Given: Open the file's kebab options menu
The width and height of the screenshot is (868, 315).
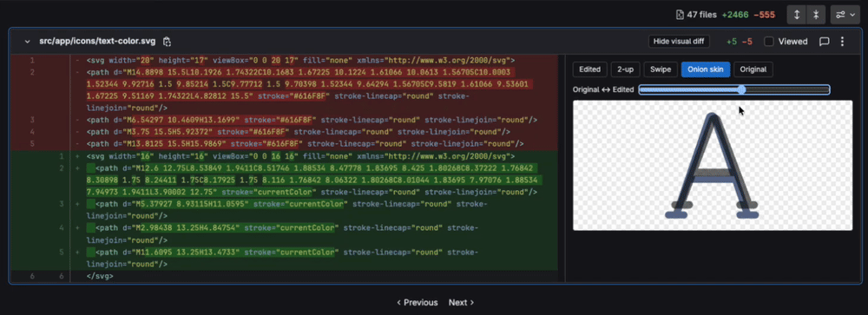Looking at the screenshot, I should (842, 42).
